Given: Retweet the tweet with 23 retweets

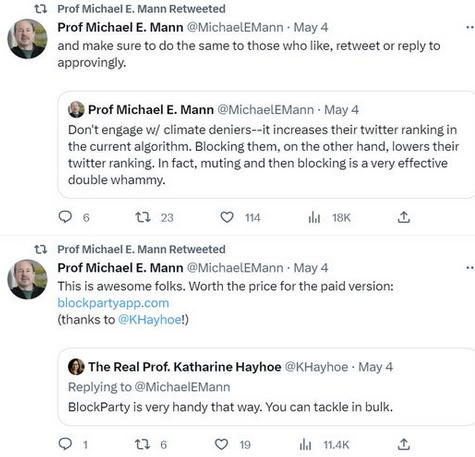Looking at the screenshot, I should [143, 217].
